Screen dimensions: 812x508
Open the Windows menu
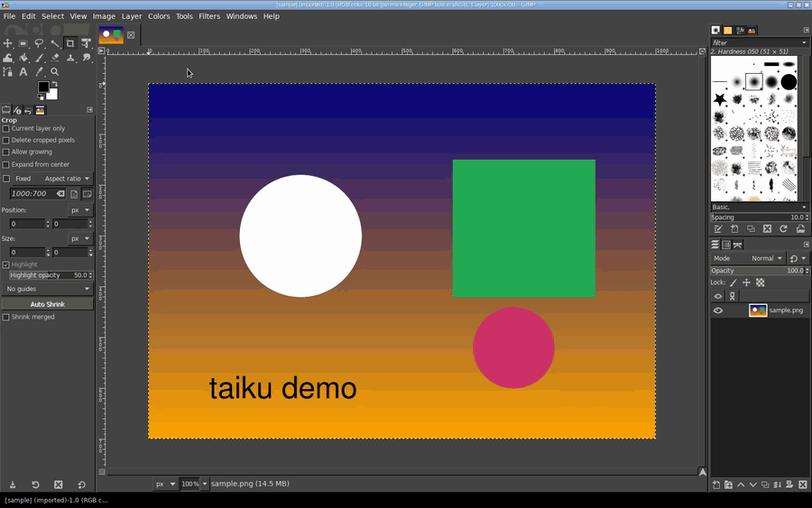click(241, 16)
